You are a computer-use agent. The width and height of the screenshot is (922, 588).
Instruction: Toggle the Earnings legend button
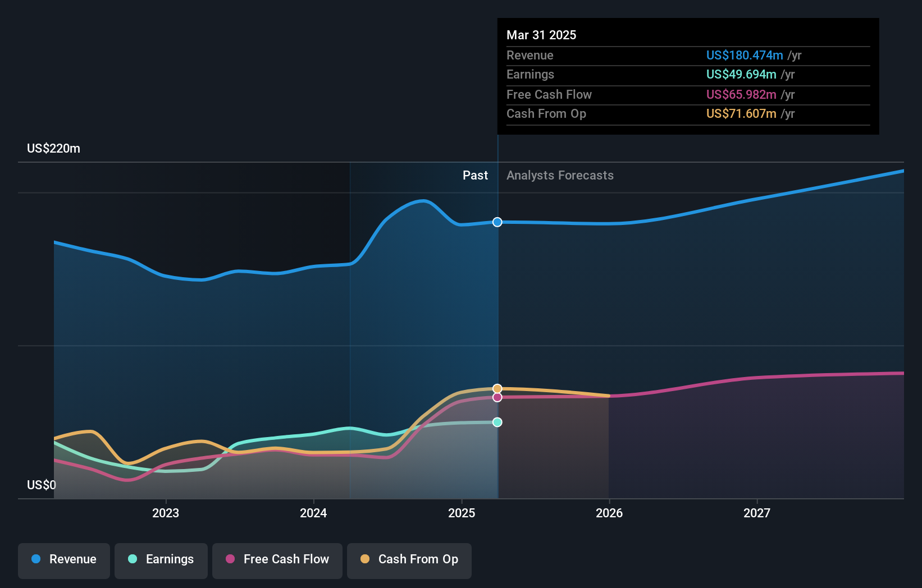point(161,561)
